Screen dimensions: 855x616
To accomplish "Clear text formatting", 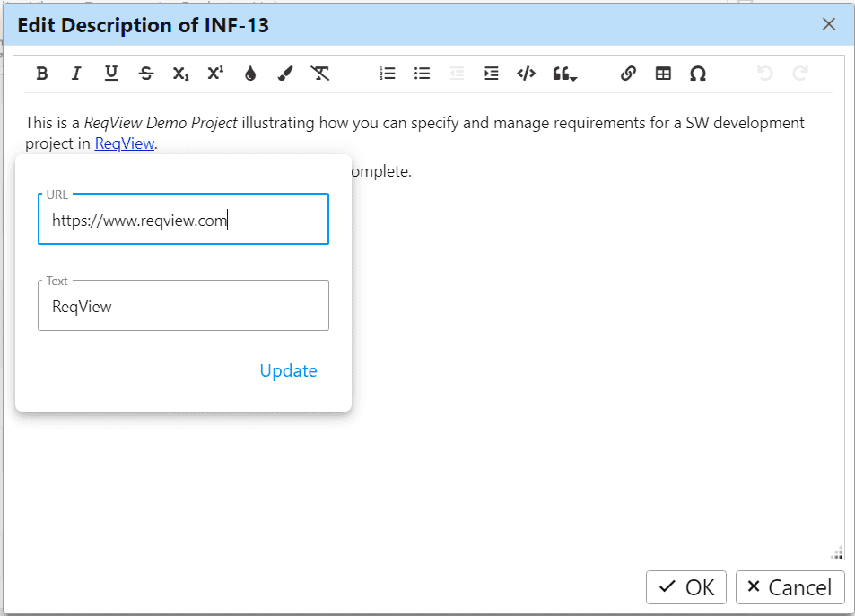I will pos(320,74).
